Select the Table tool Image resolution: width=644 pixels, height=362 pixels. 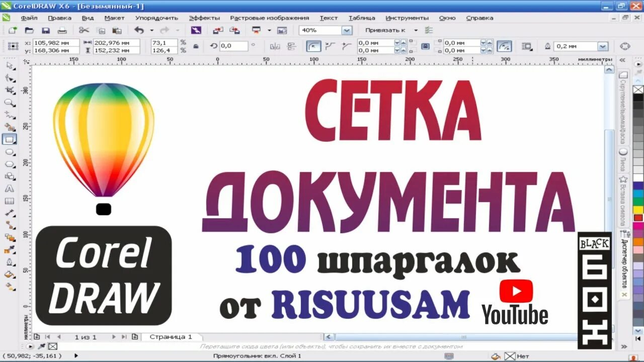pos(10,201)
